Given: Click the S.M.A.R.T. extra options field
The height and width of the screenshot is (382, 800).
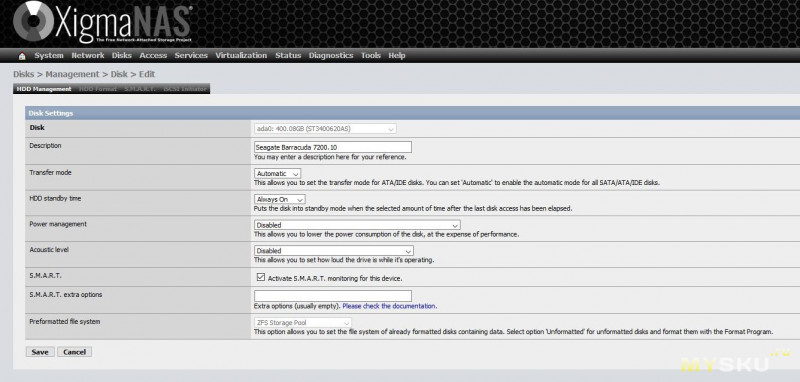Looking at the screenshot, I should pyautogui.click(x=333, y=296).
